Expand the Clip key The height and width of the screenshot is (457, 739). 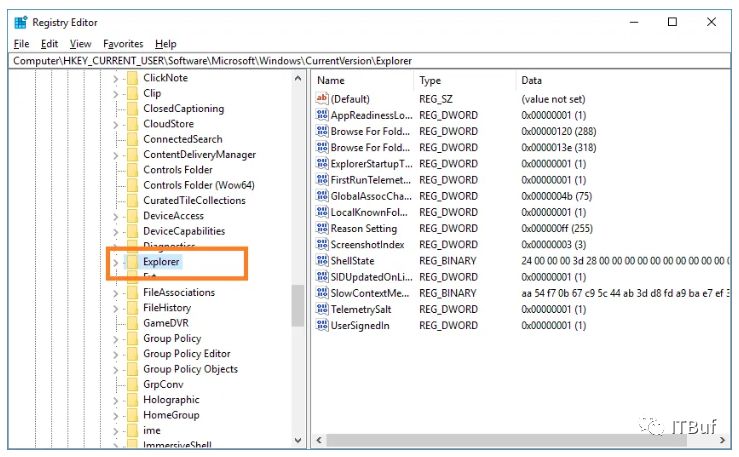click(x=115, y=94)
